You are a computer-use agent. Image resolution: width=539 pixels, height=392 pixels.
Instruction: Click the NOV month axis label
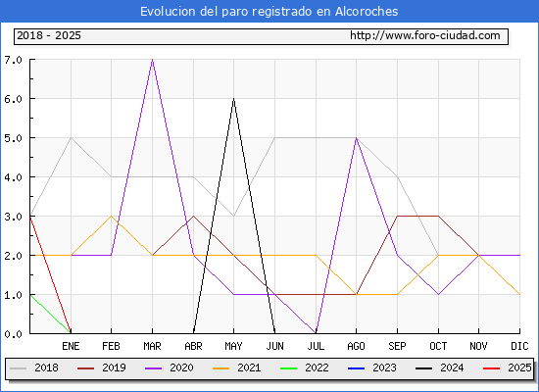coord(478,346)
